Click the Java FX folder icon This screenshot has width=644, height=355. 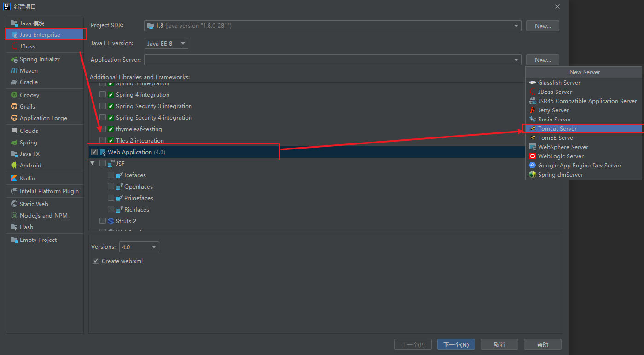point(14,154)
